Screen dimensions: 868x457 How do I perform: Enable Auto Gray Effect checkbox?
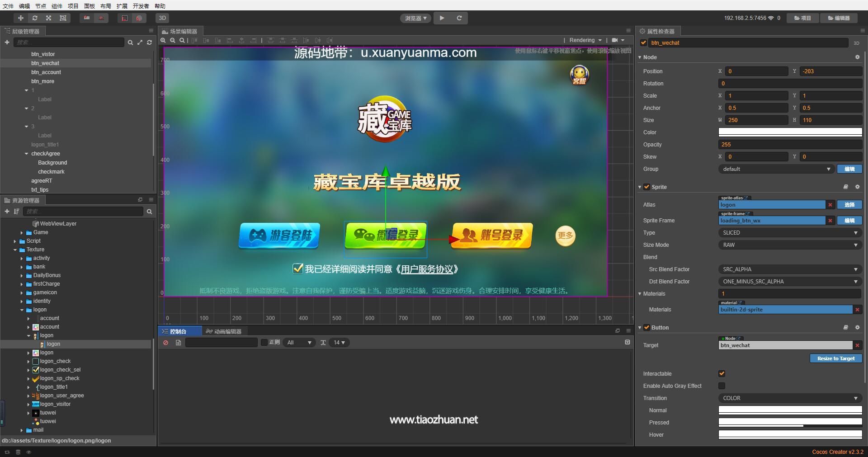click(722, 386)
